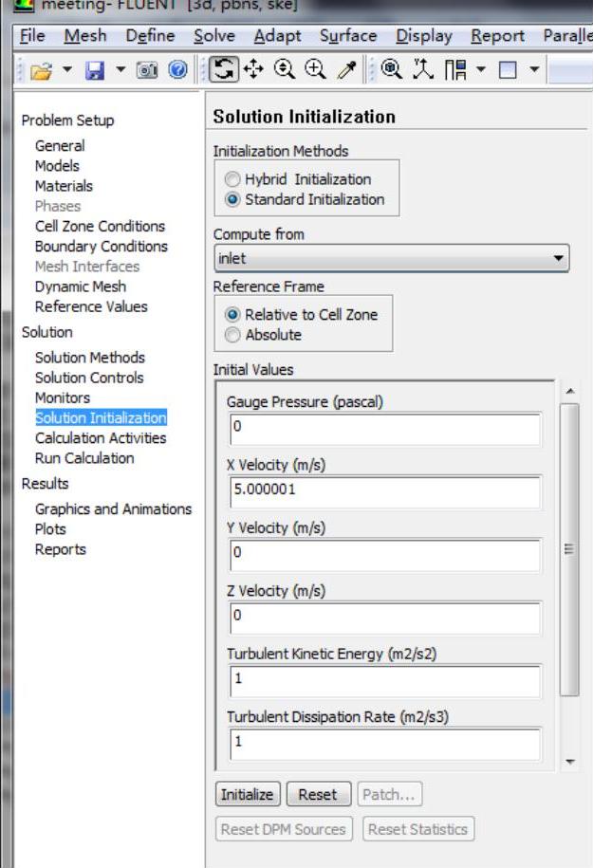Open the Display menu
The height and width of the screenshot is (868, 593).
(424, 36)
